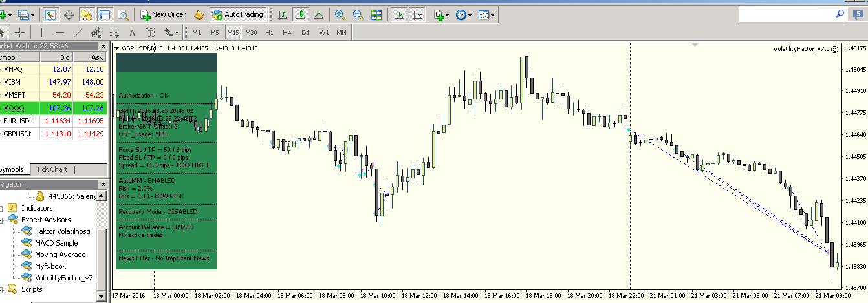
Task: Select the Equidistant Channel tool
Action: point(96,32)
